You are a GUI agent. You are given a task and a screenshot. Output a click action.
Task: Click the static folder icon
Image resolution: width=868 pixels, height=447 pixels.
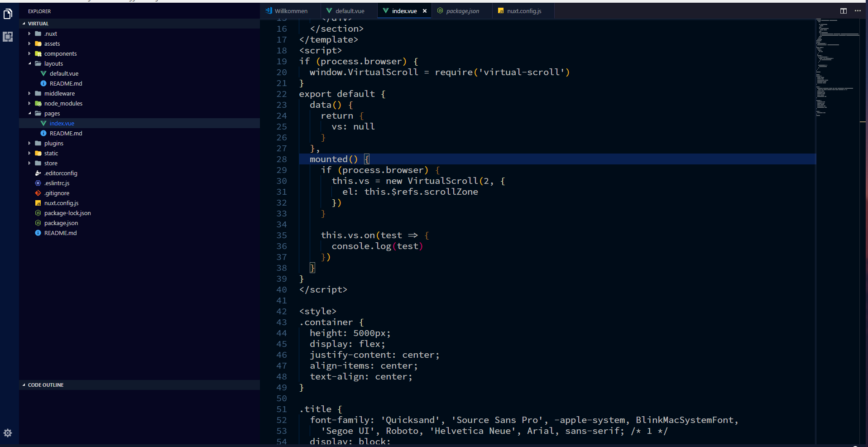tap(38, 153)
